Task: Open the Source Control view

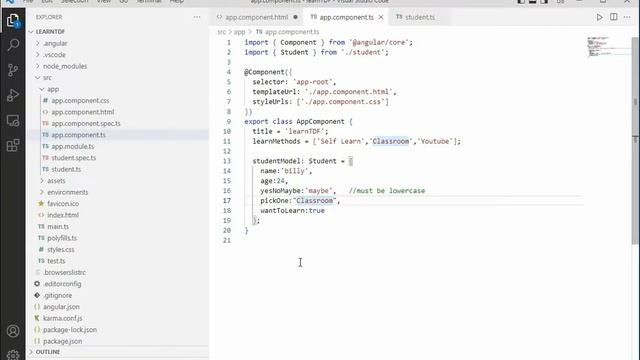Action: pyautogui.click(x=13, y=70)
